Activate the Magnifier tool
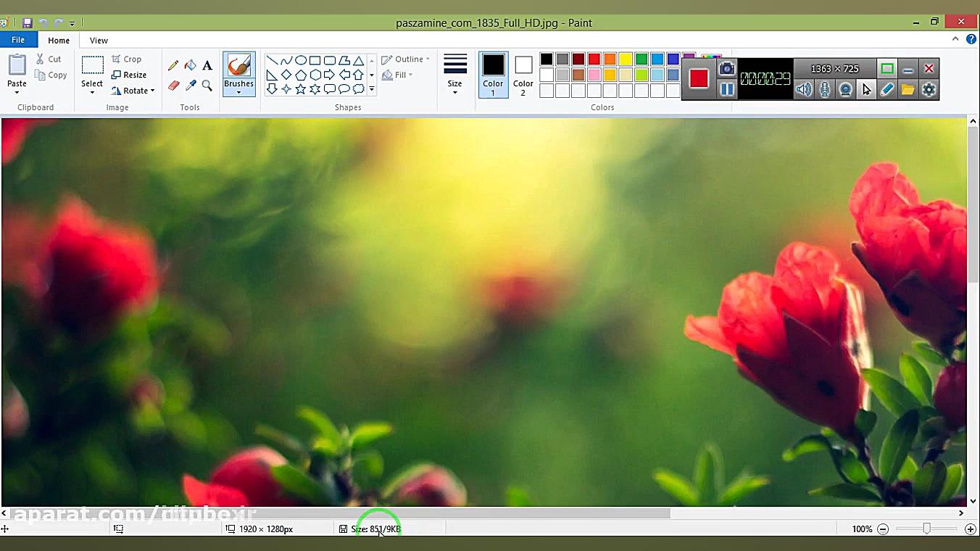The image size is (980, 551). pyautogui.click(x=207, y=86)
